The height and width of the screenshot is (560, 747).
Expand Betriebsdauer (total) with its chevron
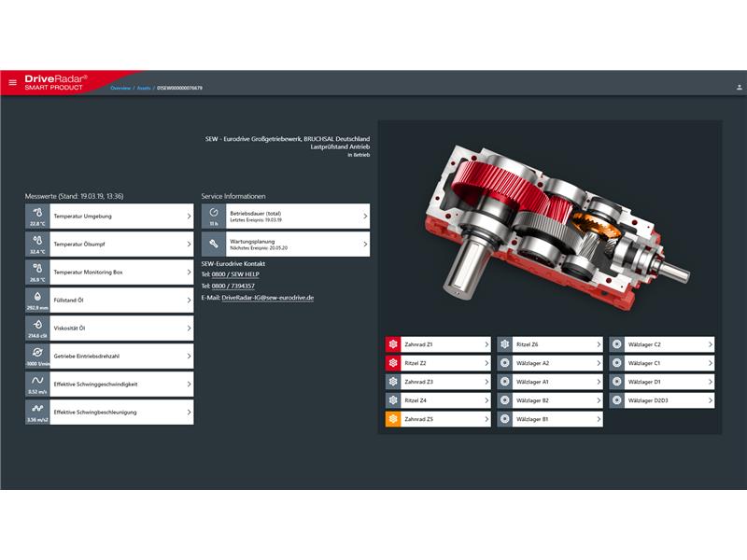pyautogui.click(x=365, y=217)
